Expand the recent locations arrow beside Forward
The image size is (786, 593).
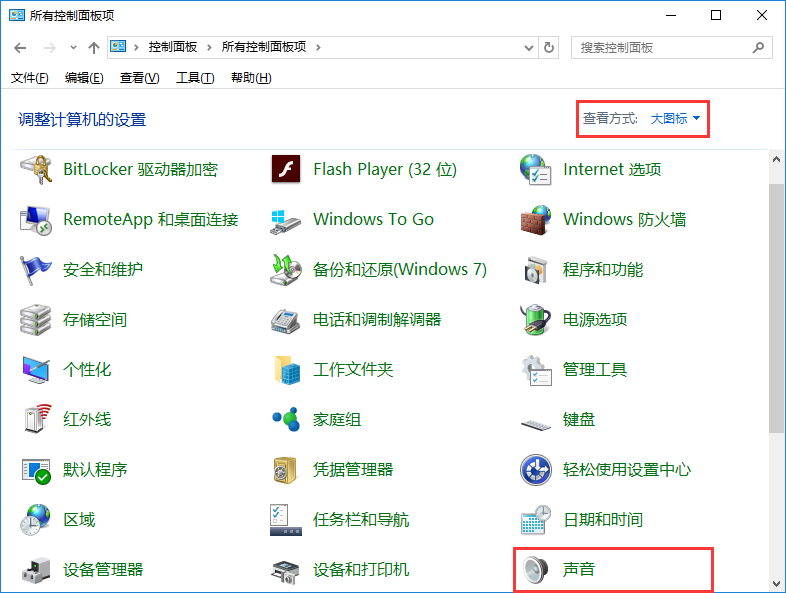[x=73, y=48]
